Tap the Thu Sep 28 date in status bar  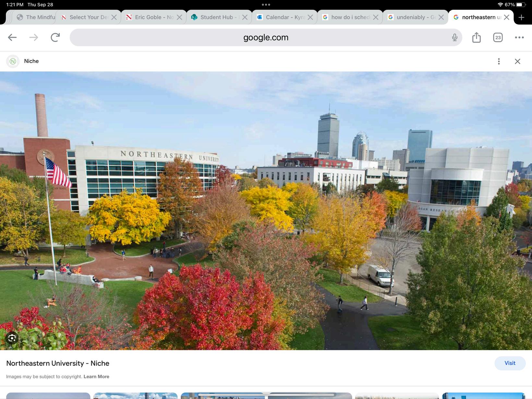(x=40, y=5)
